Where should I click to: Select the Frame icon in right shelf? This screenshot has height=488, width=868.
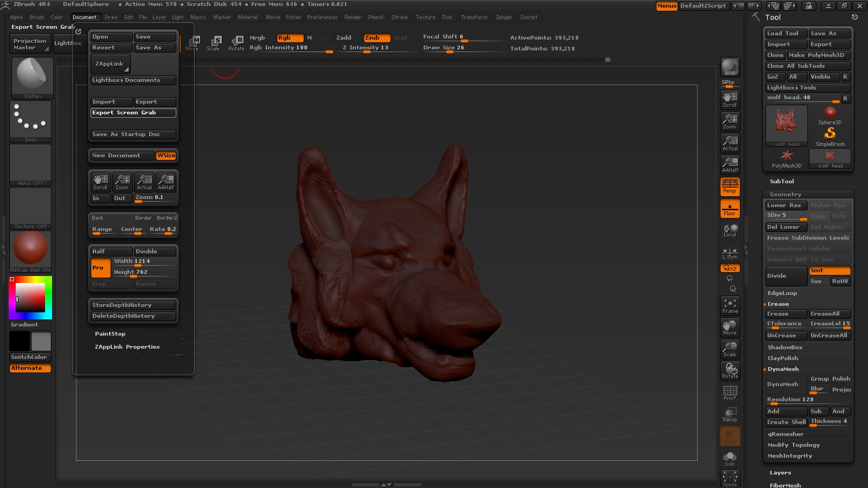point(730,306)
